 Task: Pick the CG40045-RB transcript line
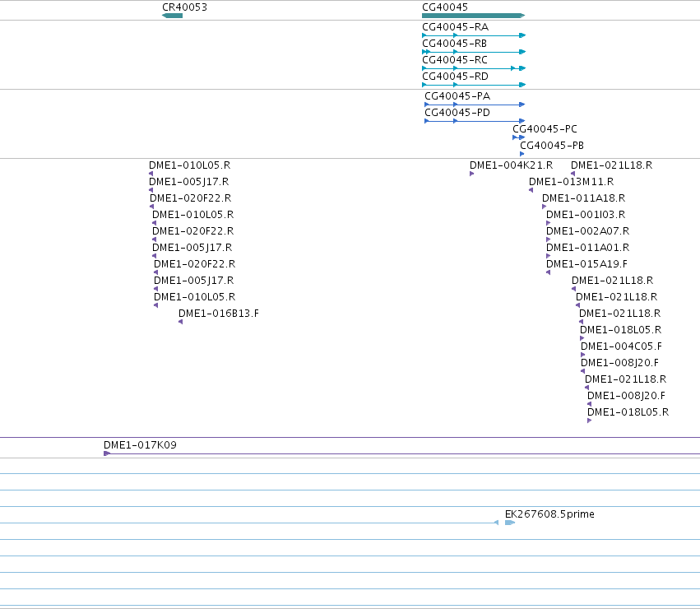coord(474,52)
